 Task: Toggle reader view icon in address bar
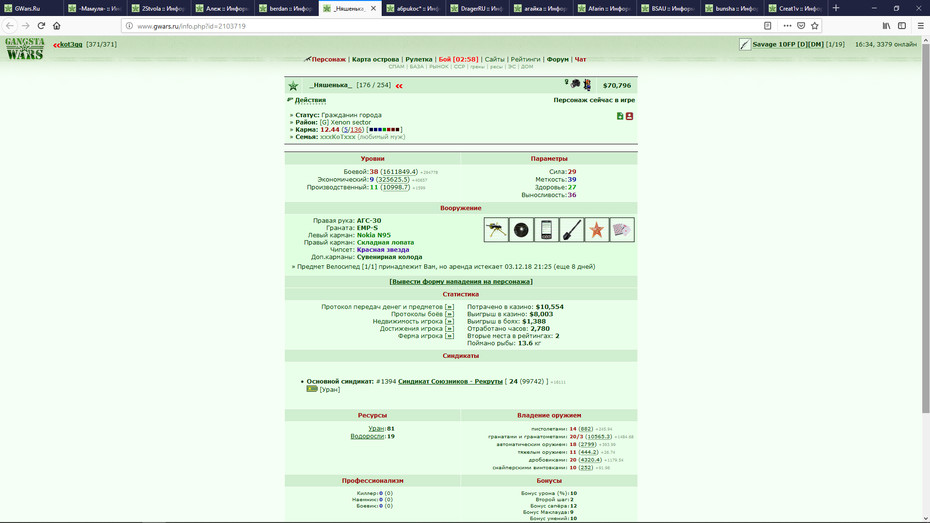(x=767, y=25)
